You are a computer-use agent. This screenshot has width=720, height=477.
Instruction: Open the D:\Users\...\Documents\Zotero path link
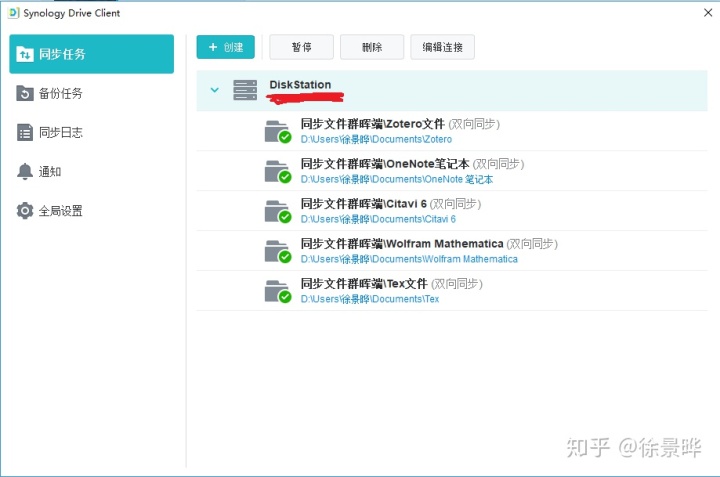coord(376,139)
